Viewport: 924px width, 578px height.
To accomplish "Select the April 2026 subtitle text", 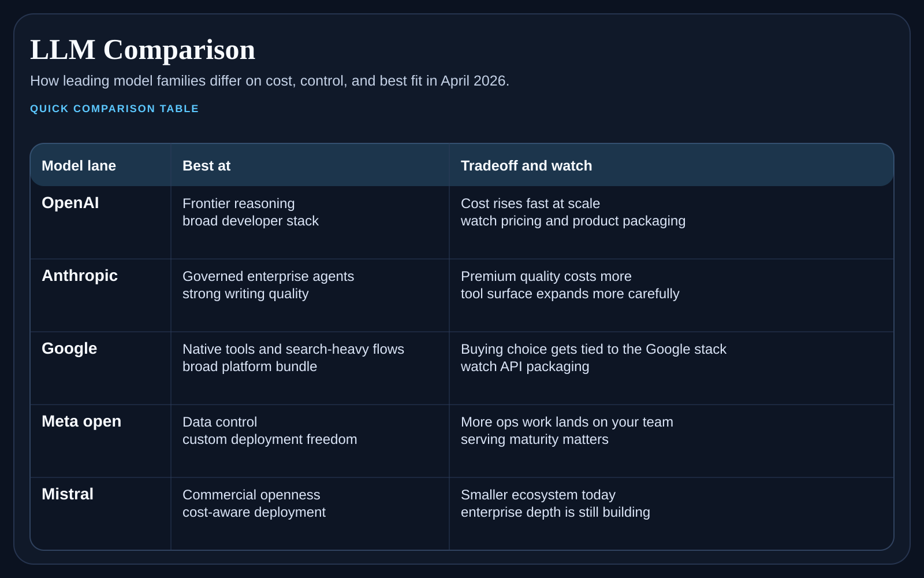I will 269,81.
